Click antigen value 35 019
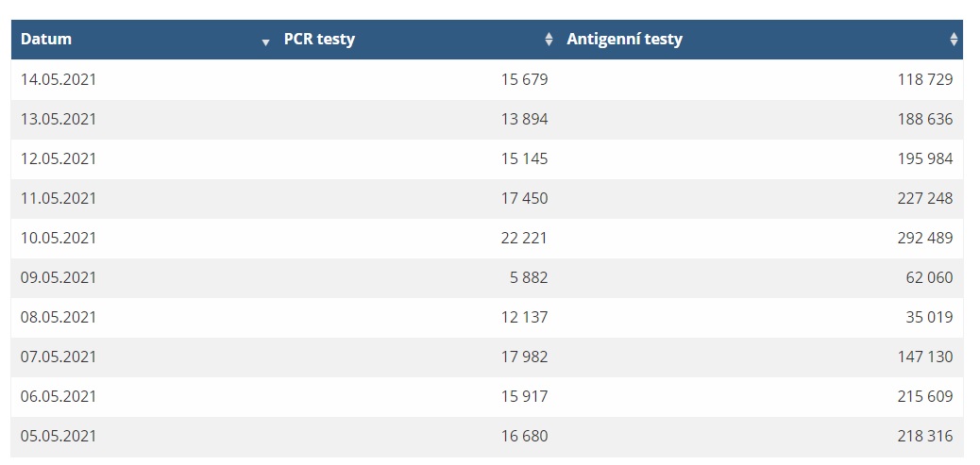Screen dimensions: 980x465 click(929, 317)
